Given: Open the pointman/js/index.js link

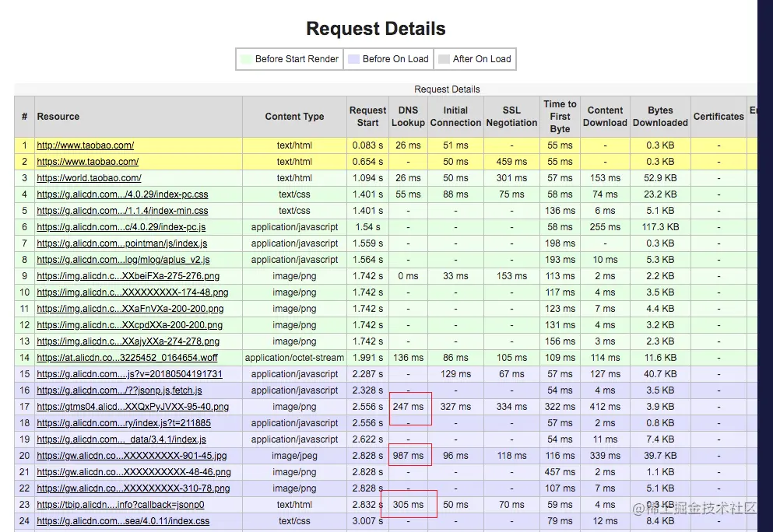Looking at the screenshot, I should point(121,243).
